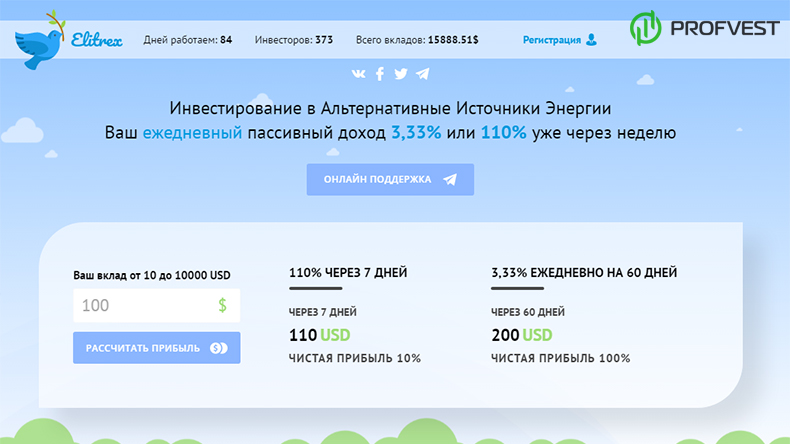The image size is (790, 444).
Task: Click the ЧЕРЕЗ 7 ДНЕЙ small label
Action: coord(322,312)
